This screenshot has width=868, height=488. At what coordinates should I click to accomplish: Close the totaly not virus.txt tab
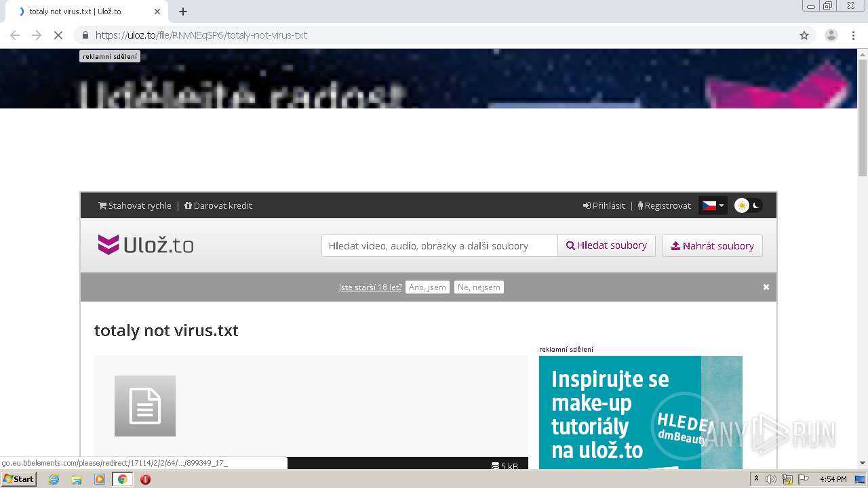(x=157, y=12)
